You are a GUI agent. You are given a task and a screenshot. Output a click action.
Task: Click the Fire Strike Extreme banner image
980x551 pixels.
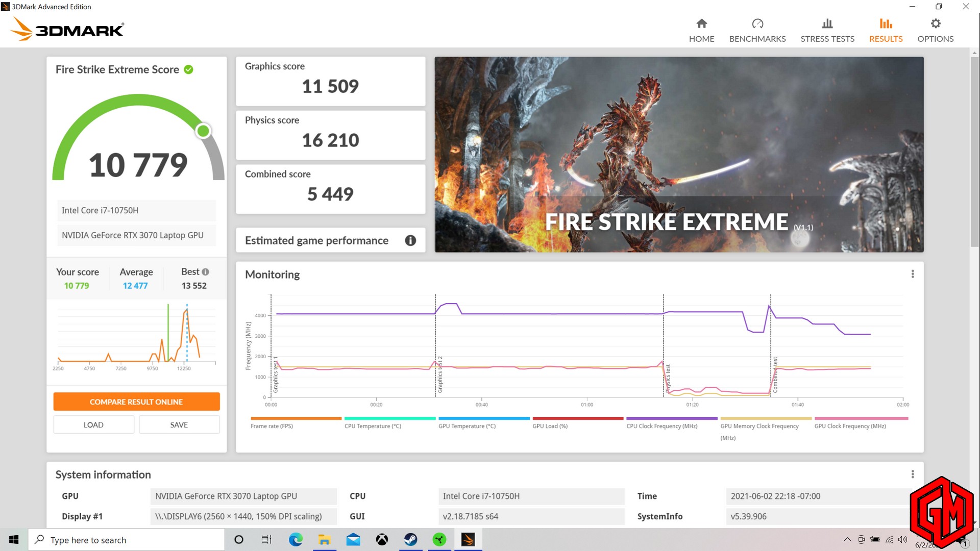679,154
